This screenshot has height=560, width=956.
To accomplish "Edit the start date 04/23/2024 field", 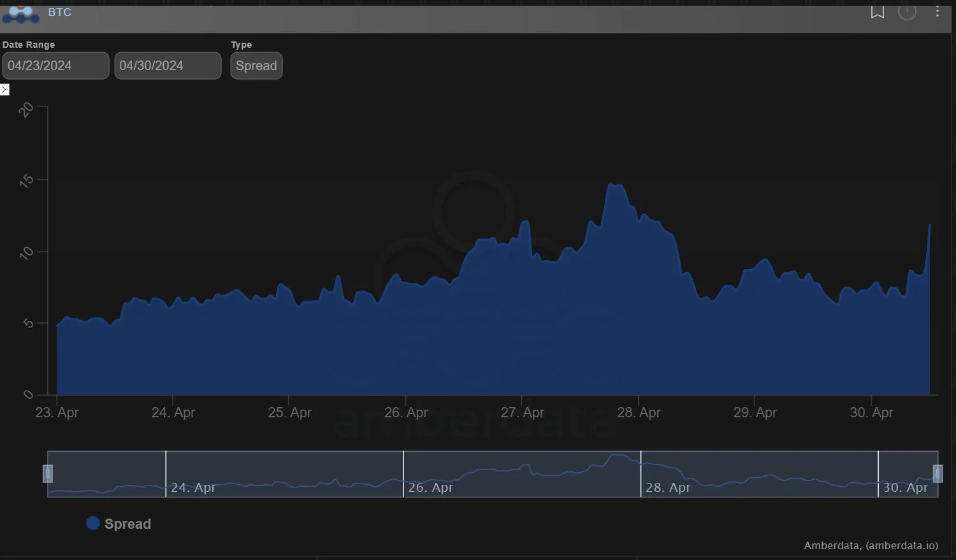I will tap(55, 66).
